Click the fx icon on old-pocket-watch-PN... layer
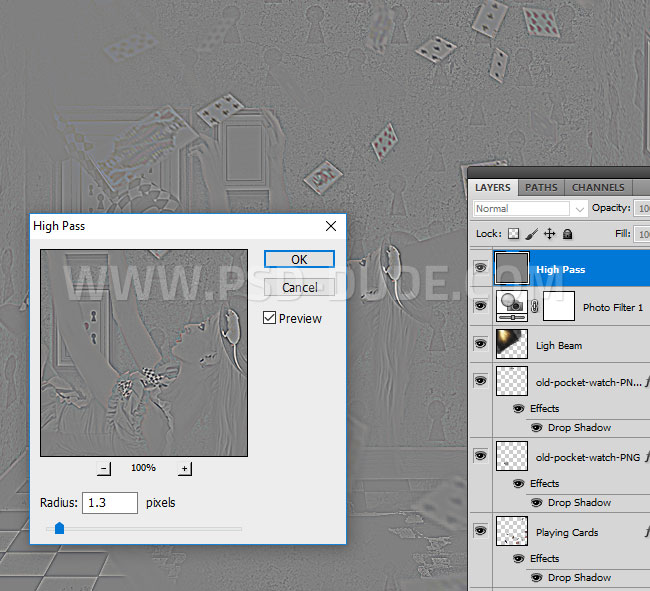The height and width of the screenshot is (591, 650). pos(647,381)
